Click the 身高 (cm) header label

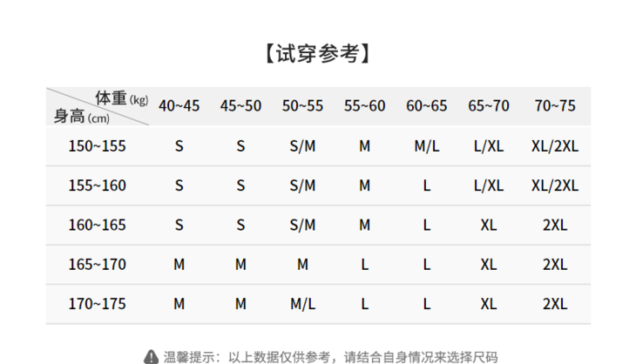(x=82, y=117)
